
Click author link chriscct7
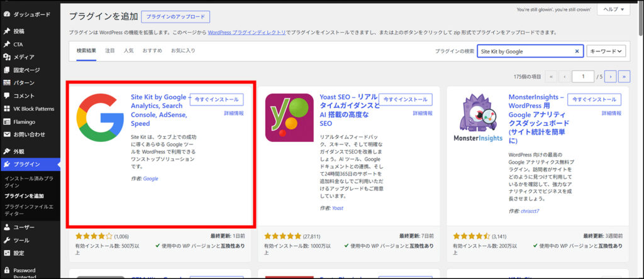pyautogui.click(x=531, y=211)
